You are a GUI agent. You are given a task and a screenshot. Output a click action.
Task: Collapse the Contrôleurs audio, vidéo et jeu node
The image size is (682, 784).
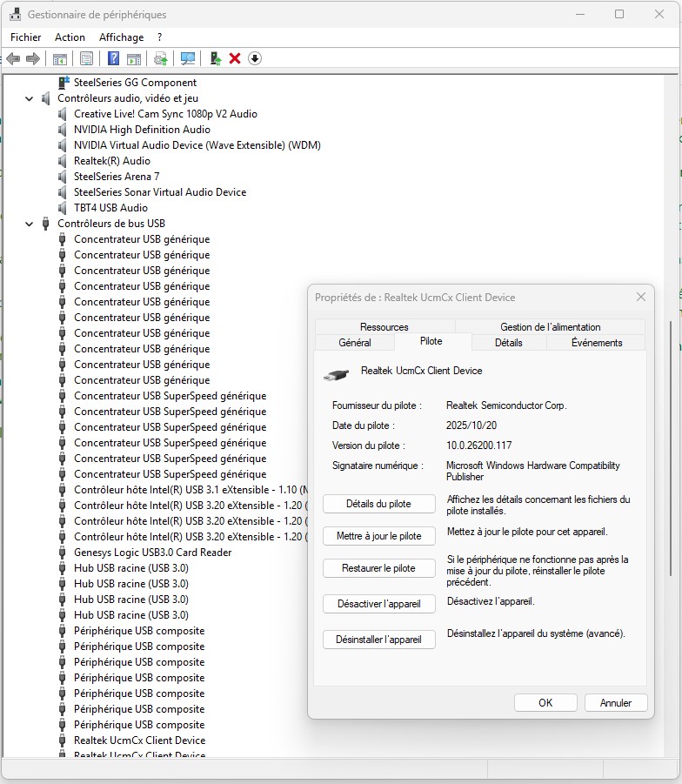click(30, 99)
